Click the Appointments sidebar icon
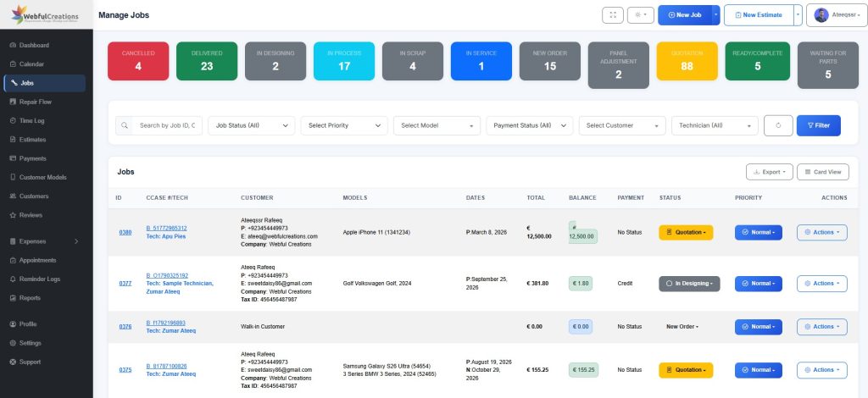The width and height of the screenshot is (868, 398). coord(14,260)
